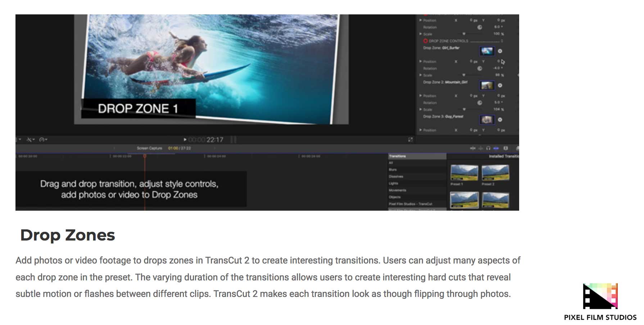Viewport: 644px width, 325px height.
Task: Toggle the headphones solo icon
Action: pyautogui.click(x=488, y=148)
